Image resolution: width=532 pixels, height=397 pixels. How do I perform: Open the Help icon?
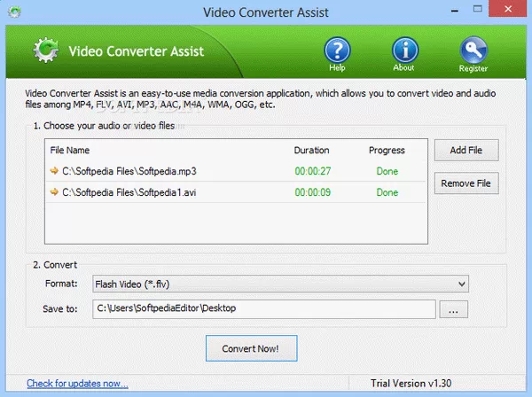click(337, 51)
